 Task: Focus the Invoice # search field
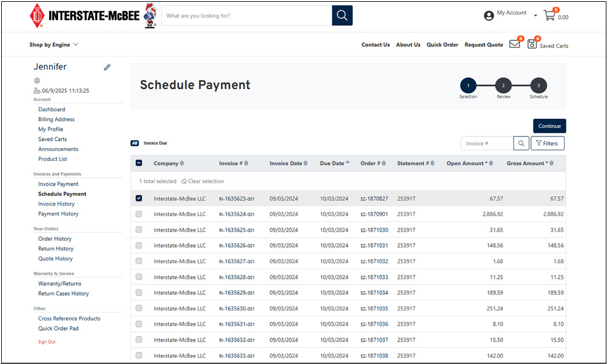[x=487, y=144]
